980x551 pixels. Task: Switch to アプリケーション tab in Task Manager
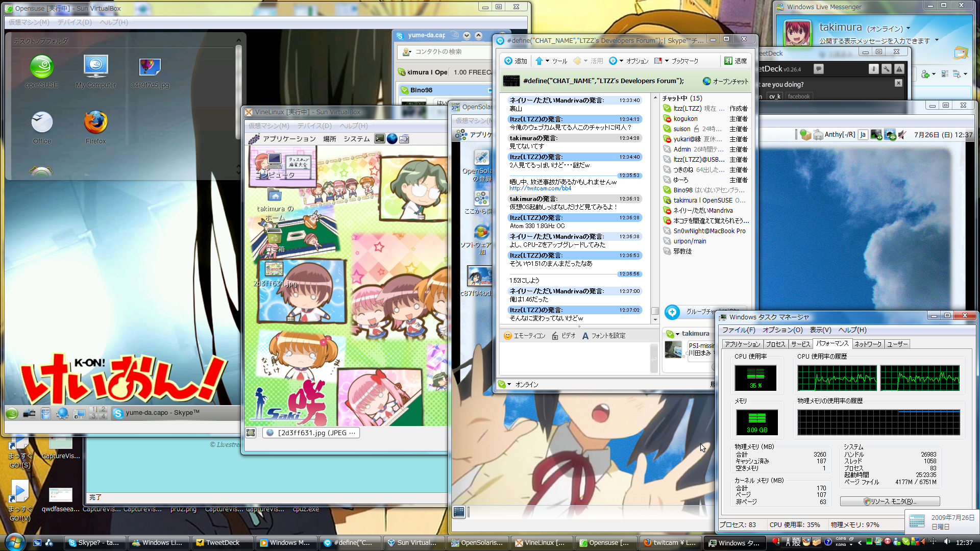click(x=742, y=344)
